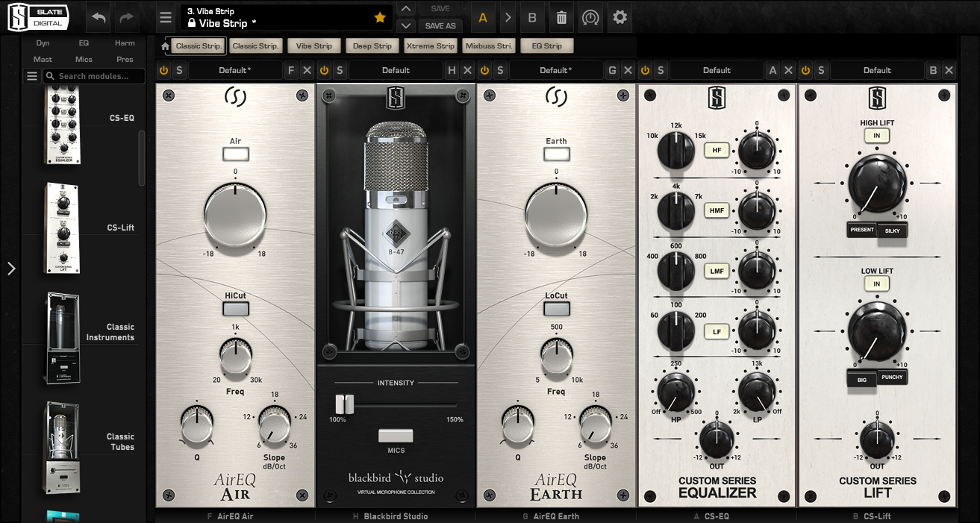Toggle the Earth band button
This screenshot has height=523, width=980.
(556, 154)
